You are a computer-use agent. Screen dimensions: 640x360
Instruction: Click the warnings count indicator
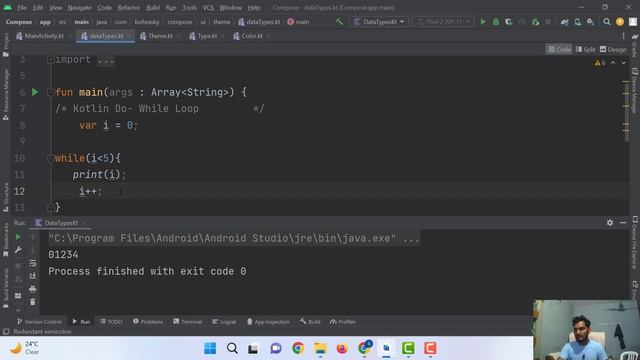click(x=600, y=63)
